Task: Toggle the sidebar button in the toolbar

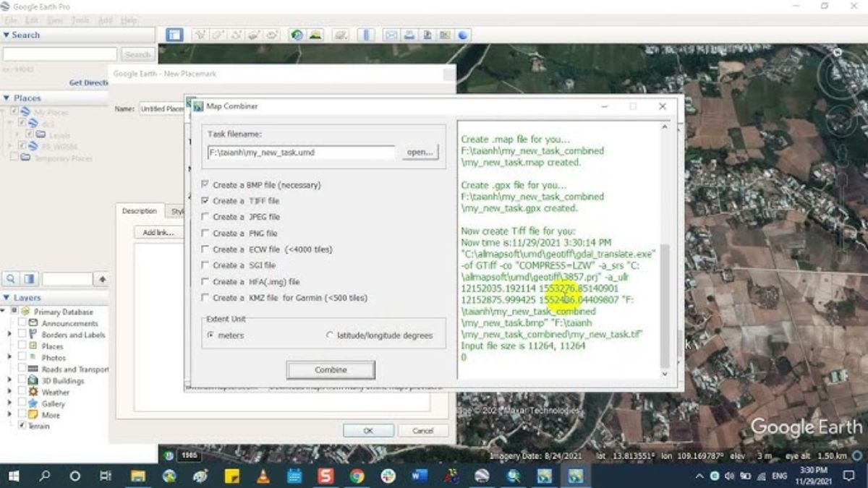Action: pyautogui.click(x=174, y=35)
